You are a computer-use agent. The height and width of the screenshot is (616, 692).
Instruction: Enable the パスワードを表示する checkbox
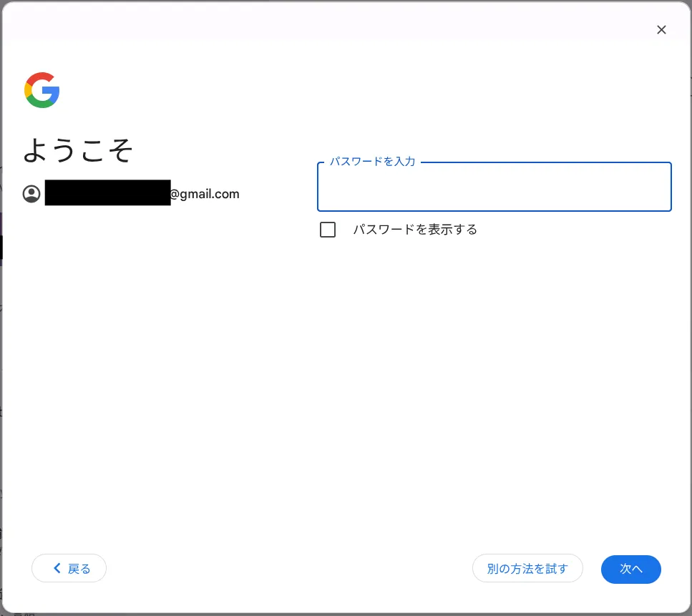coord(328,230)
